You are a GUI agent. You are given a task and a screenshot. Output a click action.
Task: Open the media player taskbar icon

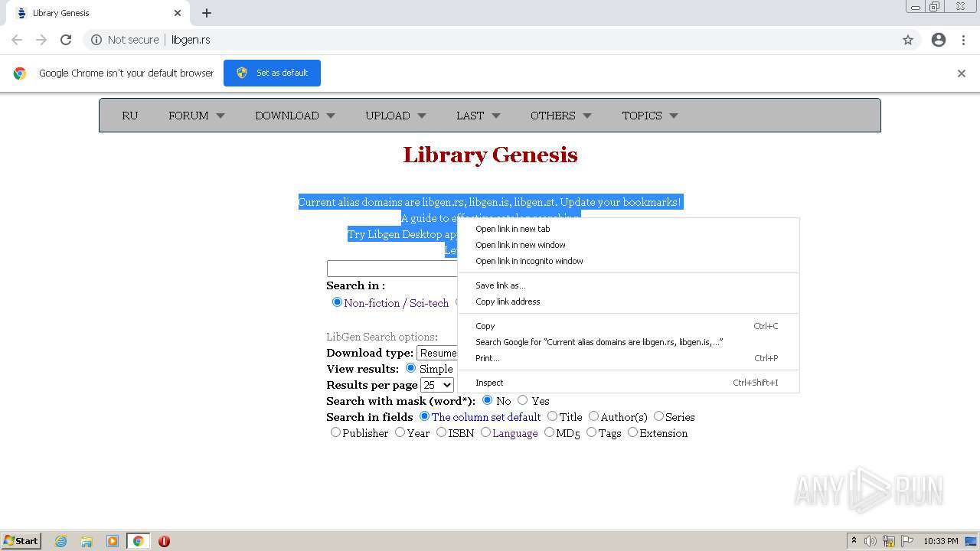tap(112, 541)
